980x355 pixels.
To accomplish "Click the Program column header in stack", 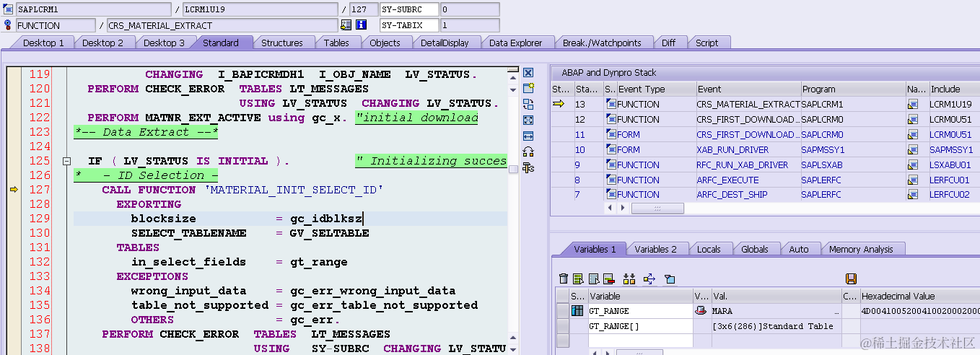I will 853,89.
